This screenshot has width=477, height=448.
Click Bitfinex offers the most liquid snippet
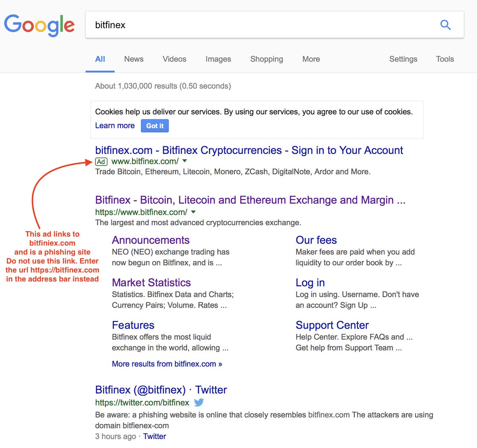(x=170, y=342)
